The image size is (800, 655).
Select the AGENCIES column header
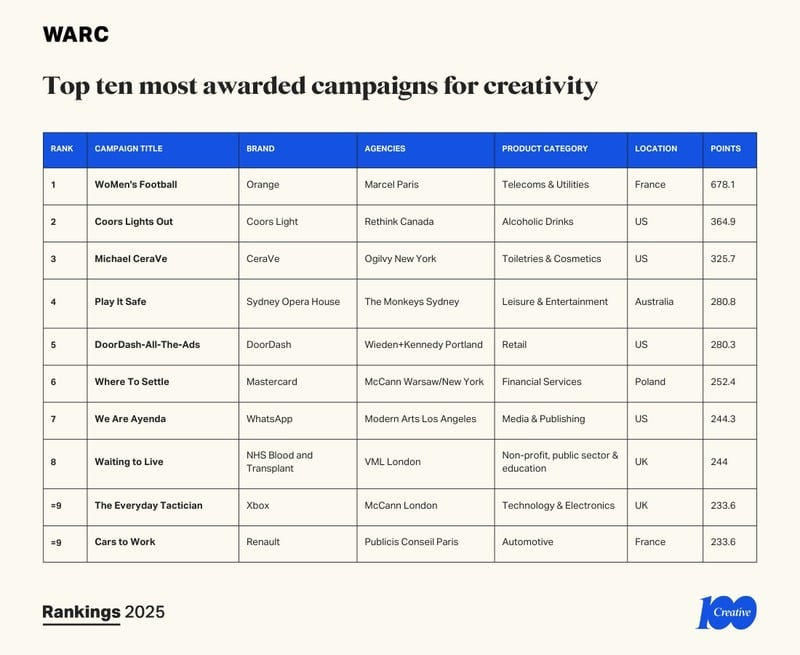[x=385, y=149]
